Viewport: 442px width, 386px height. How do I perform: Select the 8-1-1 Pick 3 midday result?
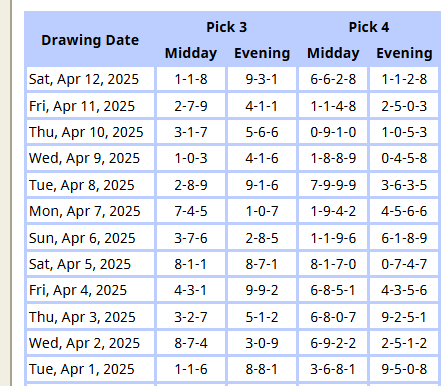click(x=191, y=264)
